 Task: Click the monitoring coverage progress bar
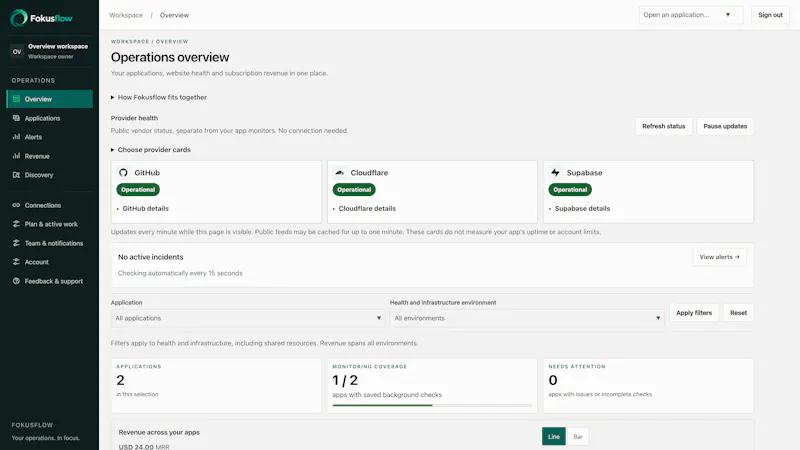click(x=432, y=405)
